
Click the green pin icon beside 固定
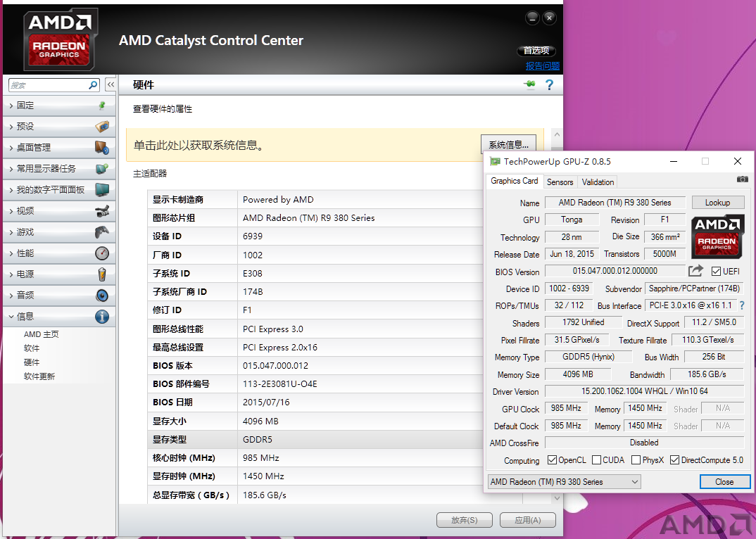tap(102, 105)
